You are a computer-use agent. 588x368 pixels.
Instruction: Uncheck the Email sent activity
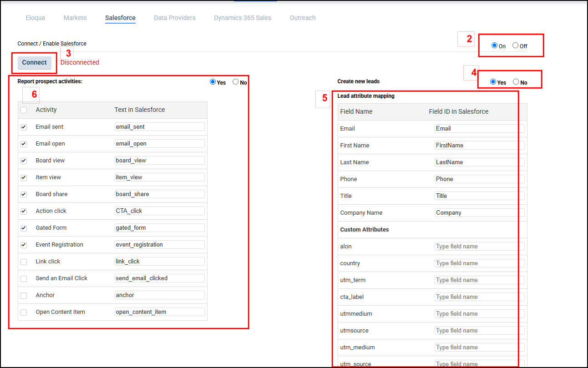pos(24,127)
